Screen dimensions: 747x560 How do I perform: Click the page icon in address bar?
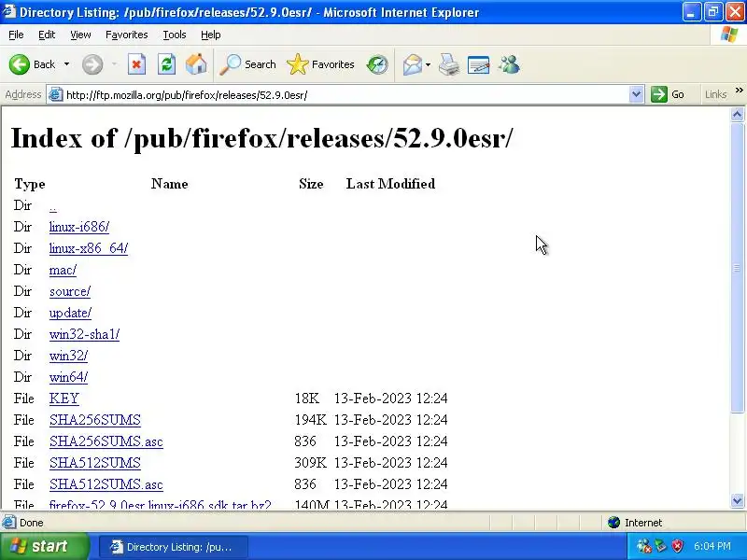point(56,94)
